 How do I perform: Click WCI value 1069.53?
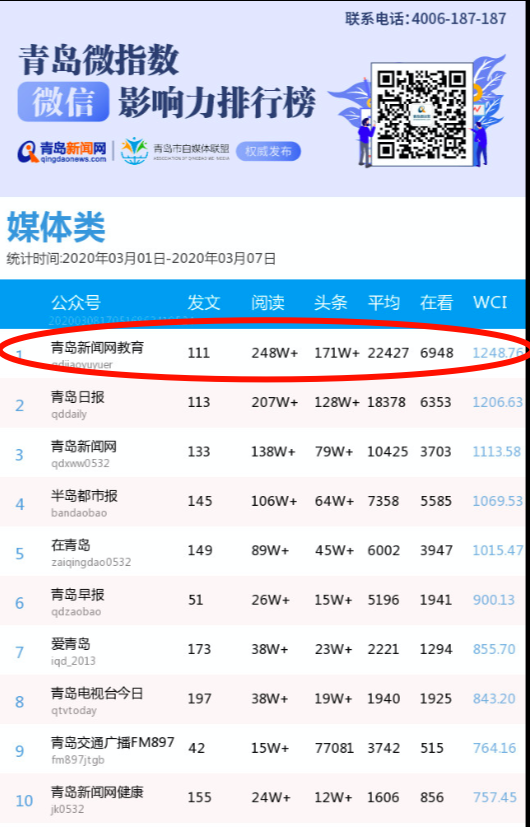click(497, 501)
